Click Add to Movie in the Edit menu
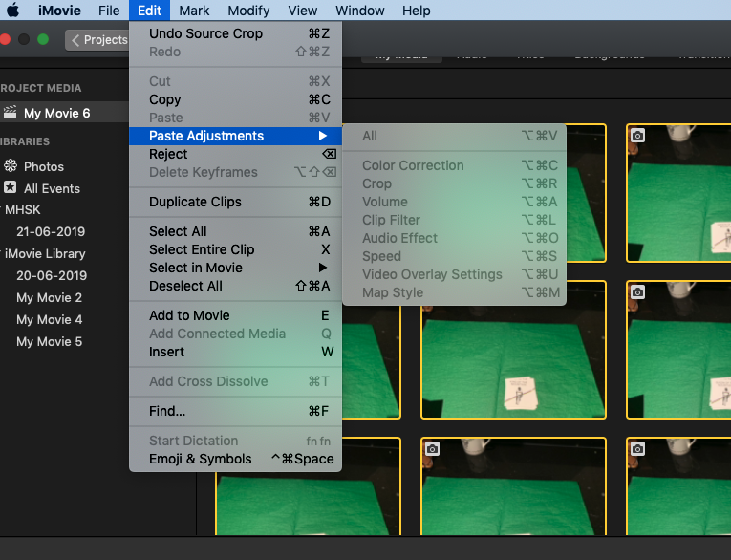Image resolution: width=731 pixels, height=560 pixels. (x=189, y=315)
